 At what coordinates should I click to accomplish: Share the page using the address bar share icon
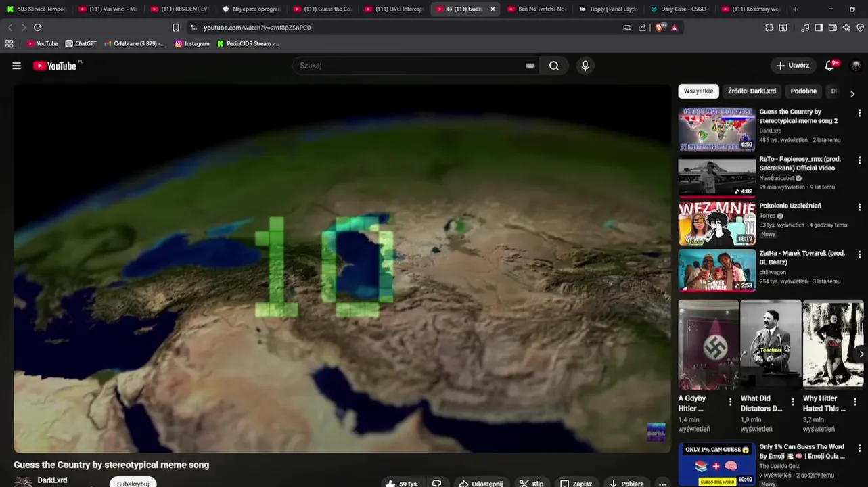click(x=642, y=28)
